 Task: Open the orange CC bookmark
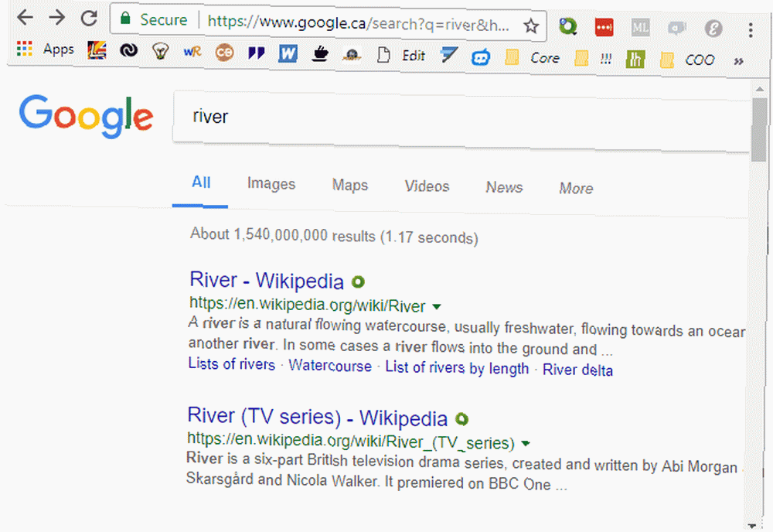(224, 53)
